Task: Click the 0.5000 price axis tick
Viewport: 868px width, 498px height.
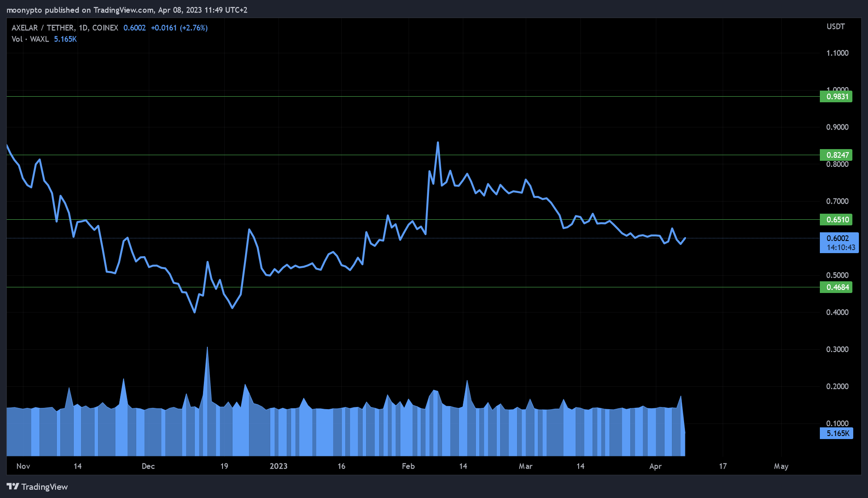Action: click(837, 275)
